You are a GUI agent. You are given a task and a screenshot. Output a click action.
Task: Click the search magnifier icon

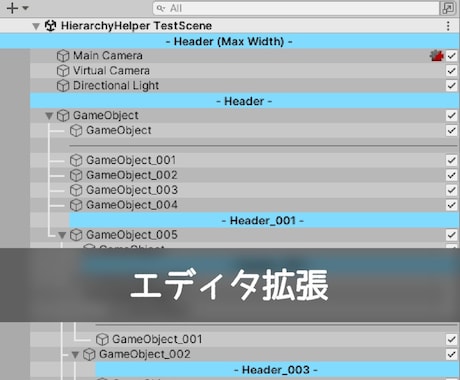[161, 8]
